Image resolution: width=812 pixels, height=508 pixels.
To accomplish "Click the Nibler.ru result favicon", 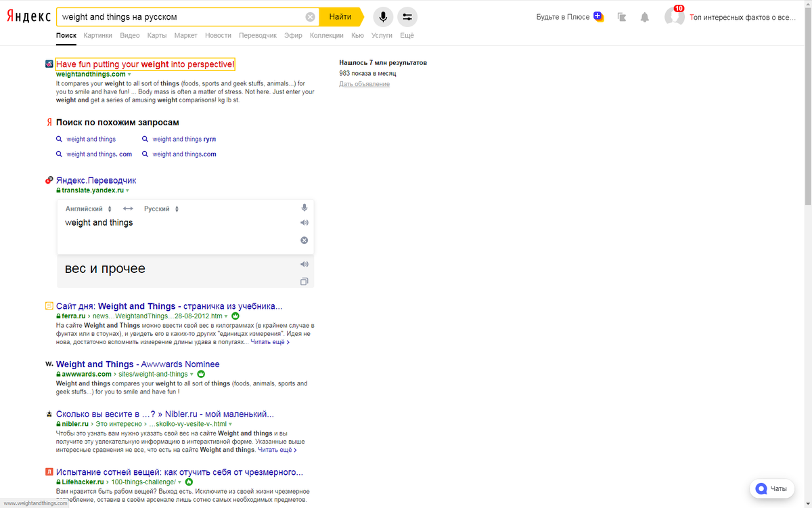I will [x=49, y=414].
